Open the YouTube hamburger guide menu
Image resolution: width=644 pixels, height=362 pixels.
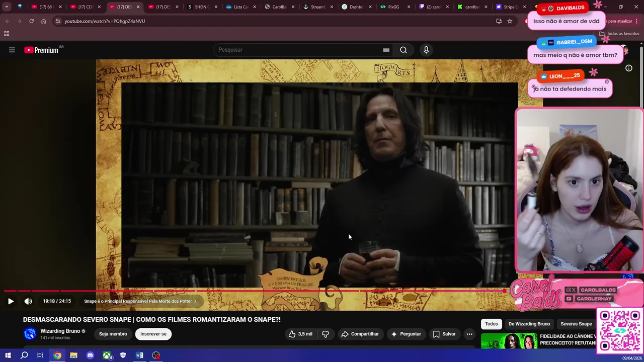tap(12, 50)
